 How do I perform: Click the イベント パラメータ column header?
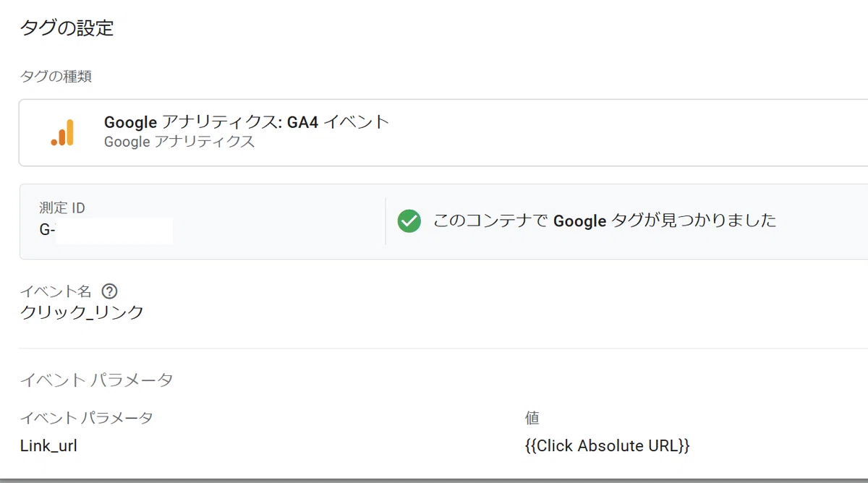point(86,418)
